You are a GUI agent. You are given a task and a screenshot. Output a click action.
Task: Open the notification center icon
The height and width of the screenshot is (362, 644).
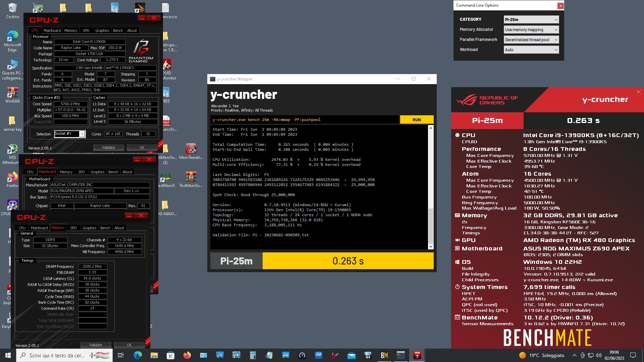point(633,355)
